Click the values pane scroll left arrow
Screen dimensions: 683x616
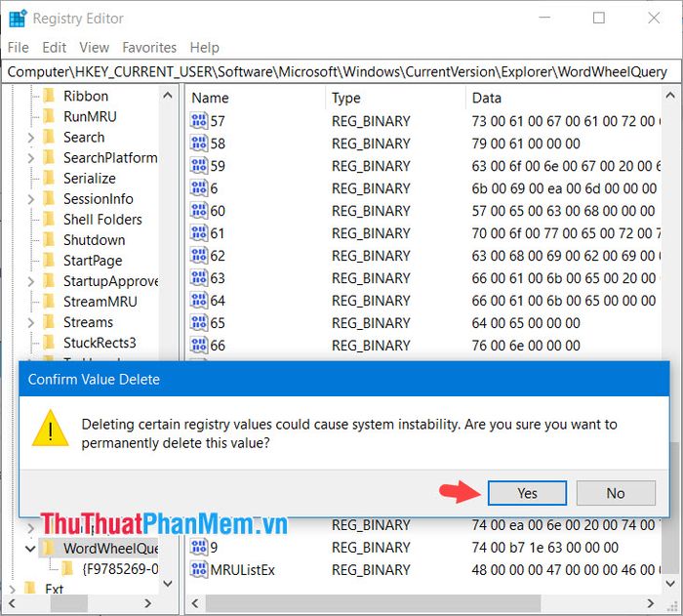pyautogui.click(x=195, y=603)
